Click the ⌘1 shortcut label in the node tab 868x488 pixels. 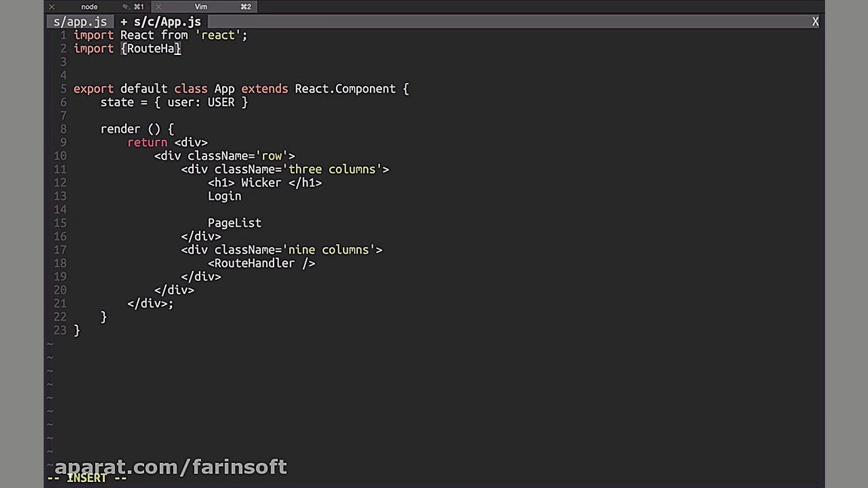pyautogui.click(x=139, y=7)
